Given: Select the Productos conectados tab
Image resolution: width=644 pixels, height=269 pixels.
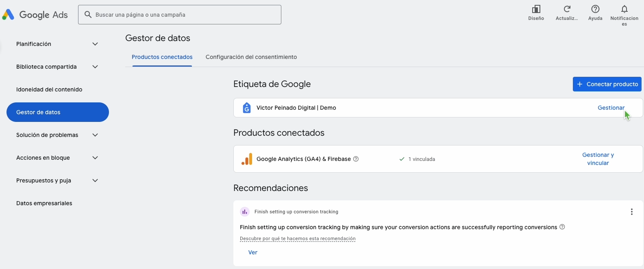Looking at the screenshot, I should 162,57.
